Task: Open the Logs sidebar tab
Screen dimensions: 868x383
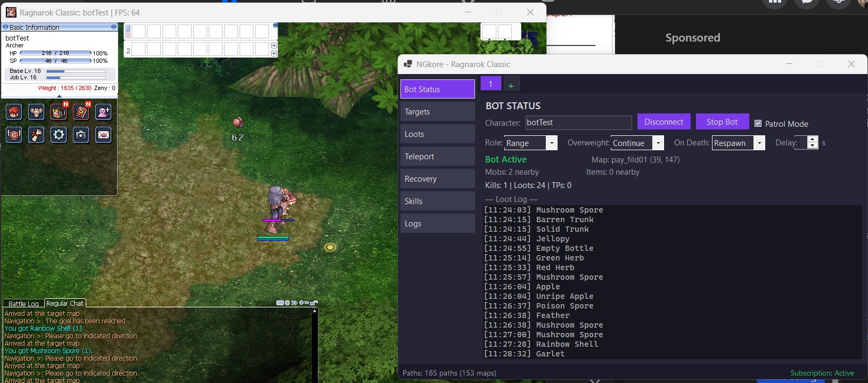Action: [x=438, y=223]
